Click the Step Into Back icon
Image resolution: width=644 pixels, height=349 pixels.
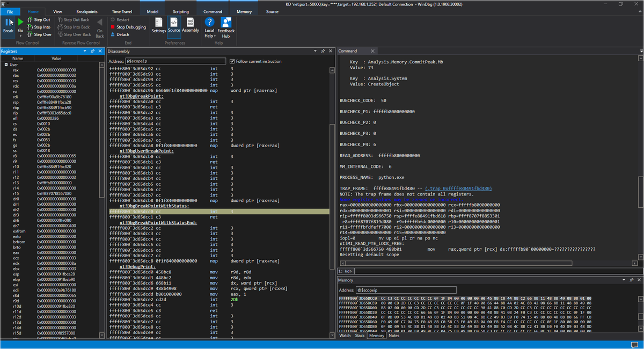pyautogui.click(x=60, y=27)
